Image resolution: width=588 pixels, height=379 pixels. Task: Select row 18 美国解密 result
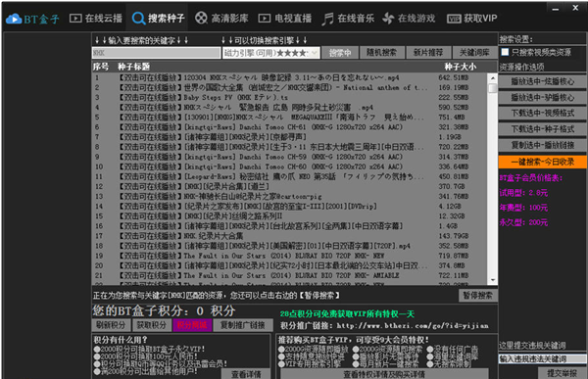(x=289, y=246)
